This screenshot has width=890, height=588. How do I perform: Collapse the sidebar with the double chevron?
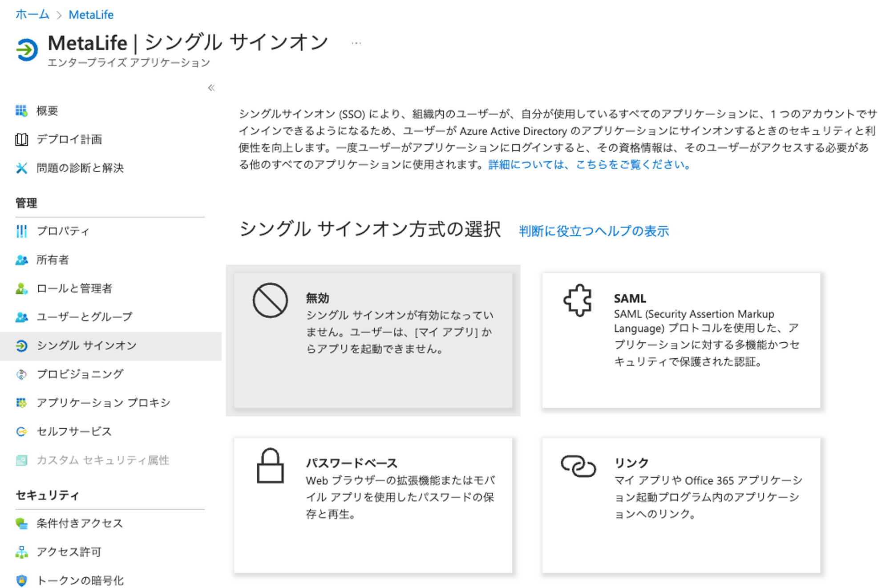[211, 88]
